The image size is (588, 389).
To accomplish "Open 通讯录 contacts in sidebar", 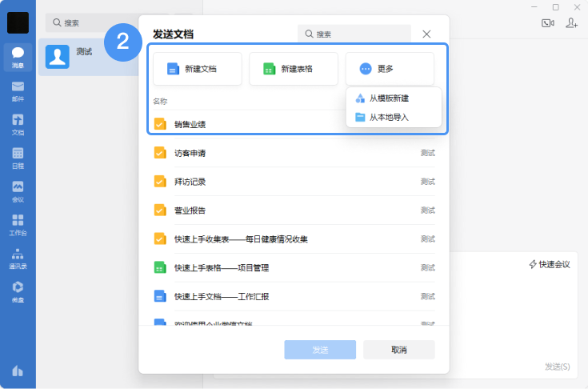I will [18, 258].
